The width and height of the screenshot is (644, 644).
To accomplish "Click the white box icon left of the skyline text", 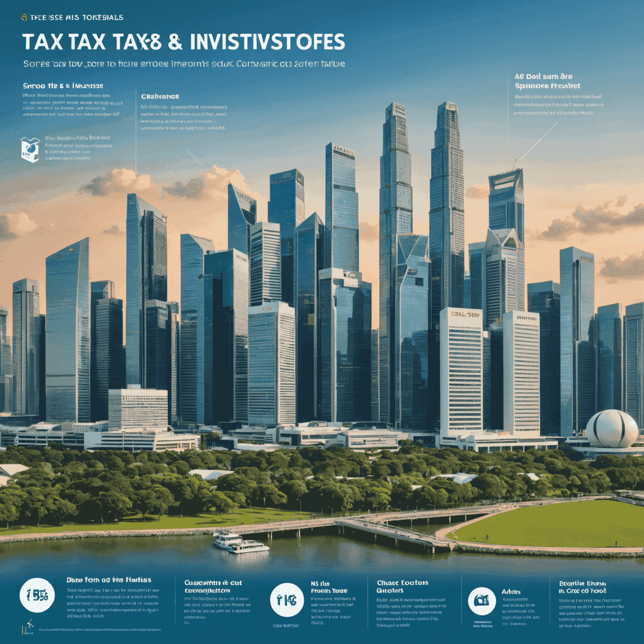I will (30, 150).
